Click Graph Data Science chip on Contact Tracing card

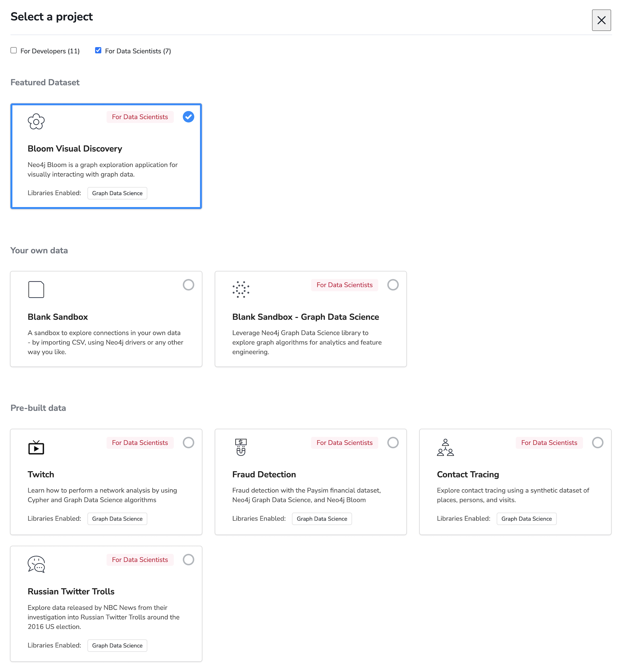[x=527, y=519]
